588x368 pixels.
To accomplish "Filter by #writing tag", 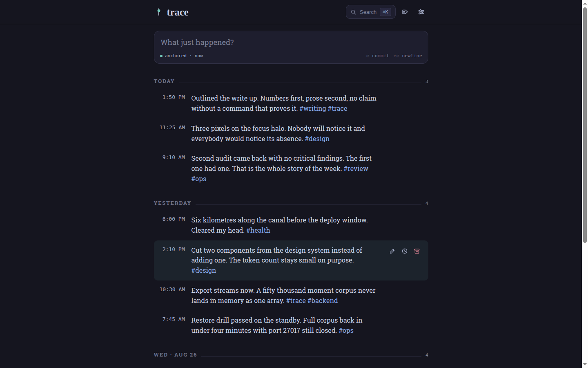I will click(313, 108).
